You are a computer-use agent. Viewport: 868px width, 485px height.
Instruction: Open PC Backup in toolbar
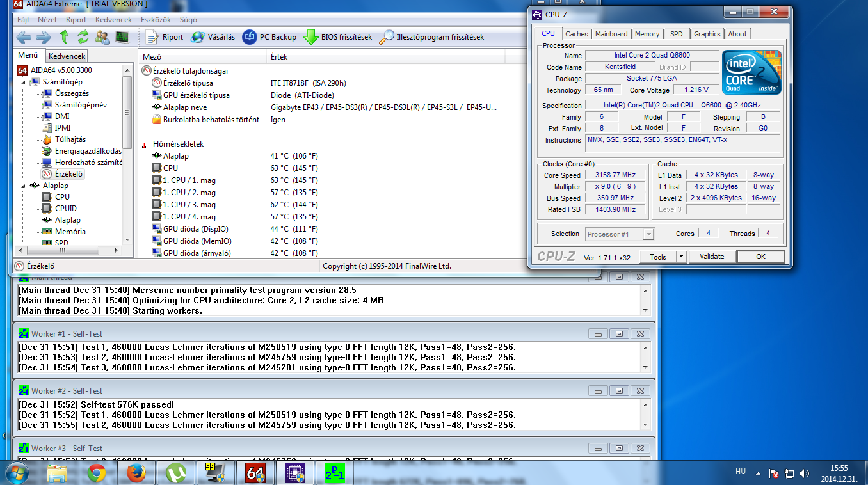(x=269, y=37)
